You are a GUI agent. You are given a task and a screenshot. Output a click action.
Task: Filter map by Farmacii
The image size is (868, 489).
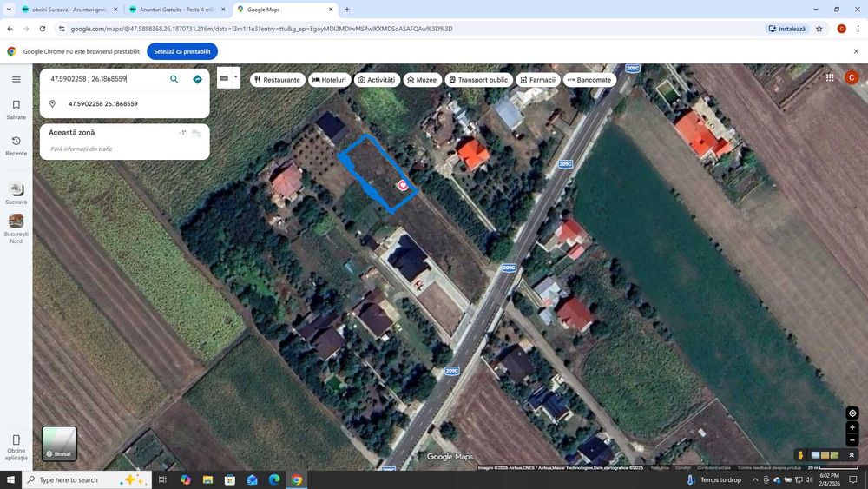(538, 80)
